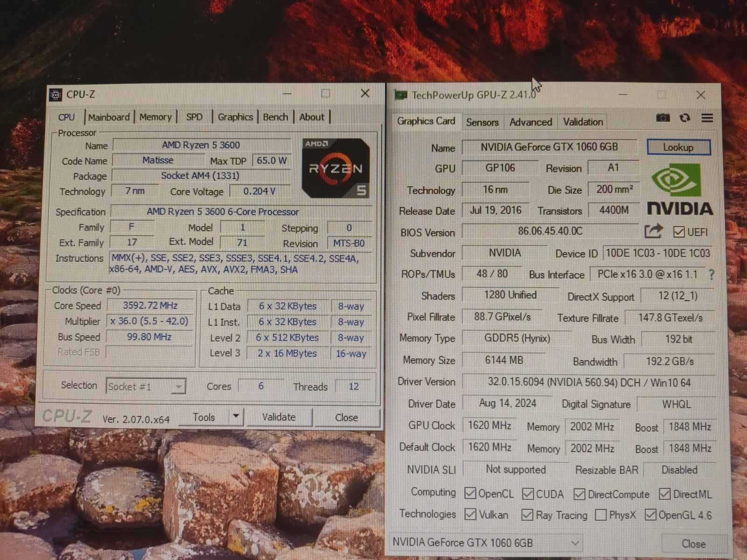Toggle the UEFI checkbox
This screenshot has height=560, width=747.
pos(679,232)
